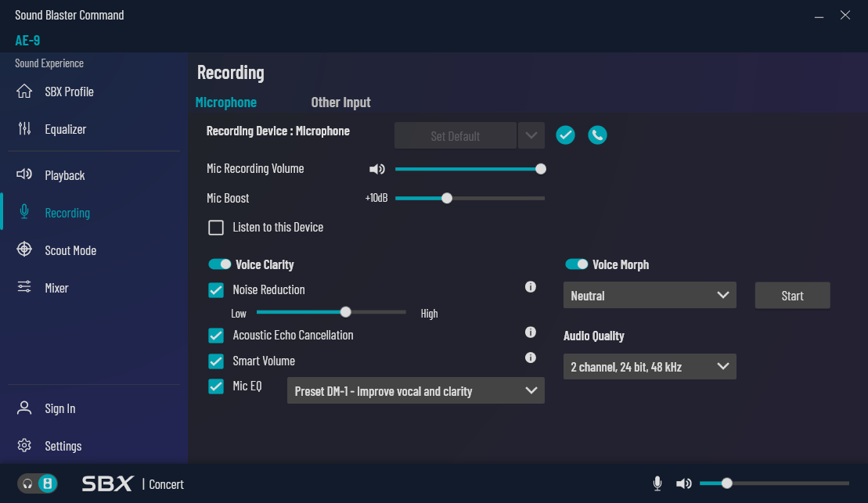Click the SBX logo in bottom bar

click(107, 483)
